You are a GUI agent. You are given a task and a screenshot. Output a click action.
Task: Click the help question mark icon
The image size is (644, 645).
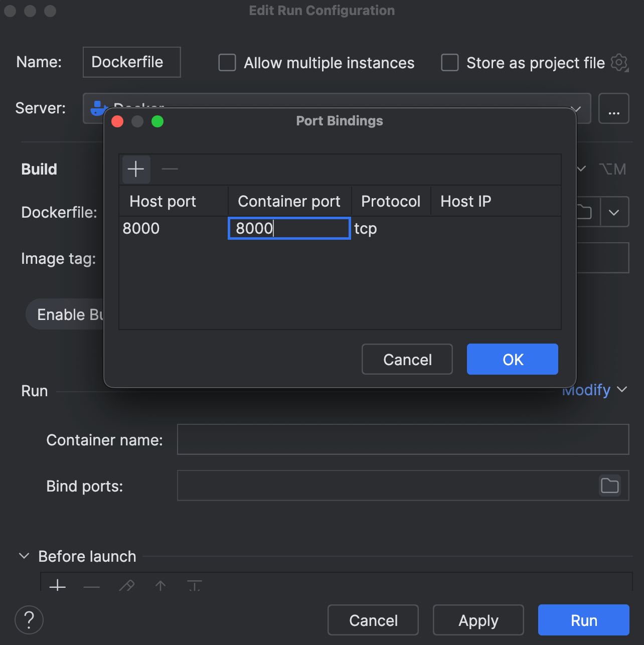[29, 620]
